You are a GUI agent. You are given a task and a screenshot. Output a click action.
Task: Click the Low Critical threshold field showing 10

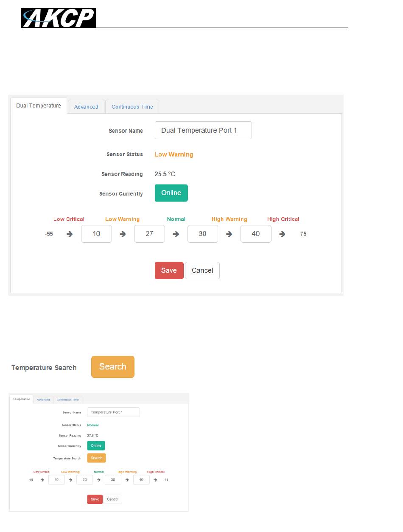click(x=96, y=234)
